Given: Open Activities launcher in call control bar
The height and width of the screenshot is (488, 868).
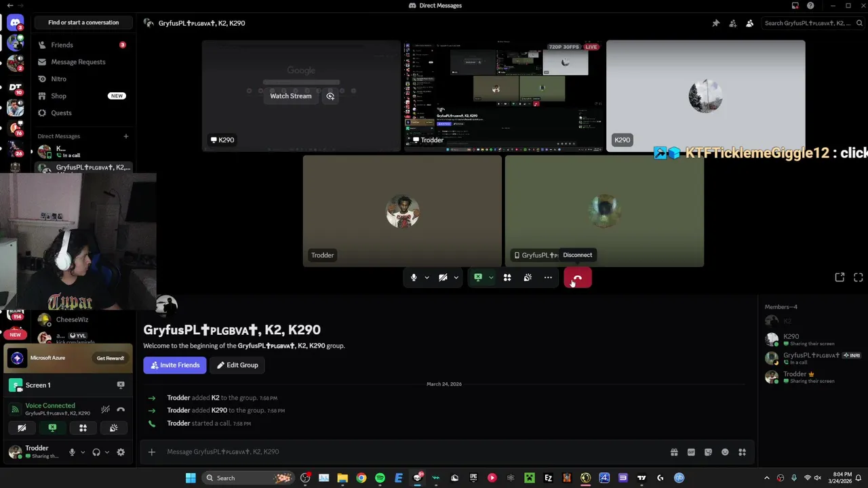Looking at the screenshot, I should [x=507, y=277].
